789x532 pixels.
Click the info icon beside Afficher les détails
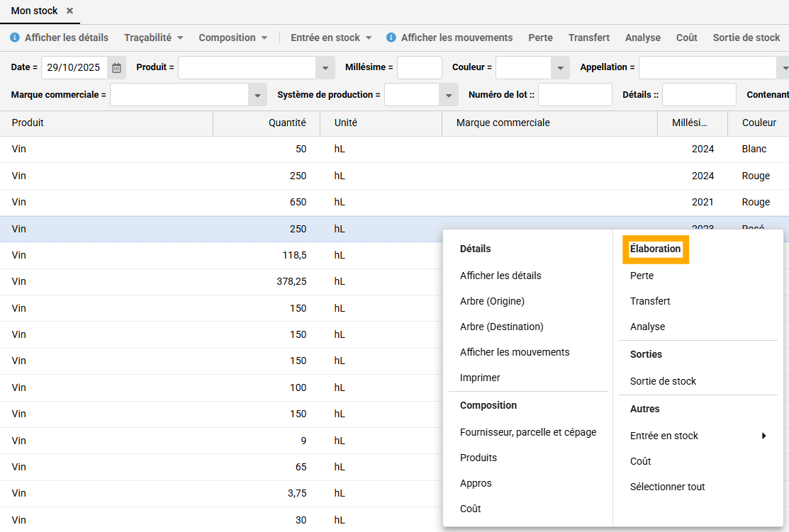pyautogui.click(x=15, y=38)
